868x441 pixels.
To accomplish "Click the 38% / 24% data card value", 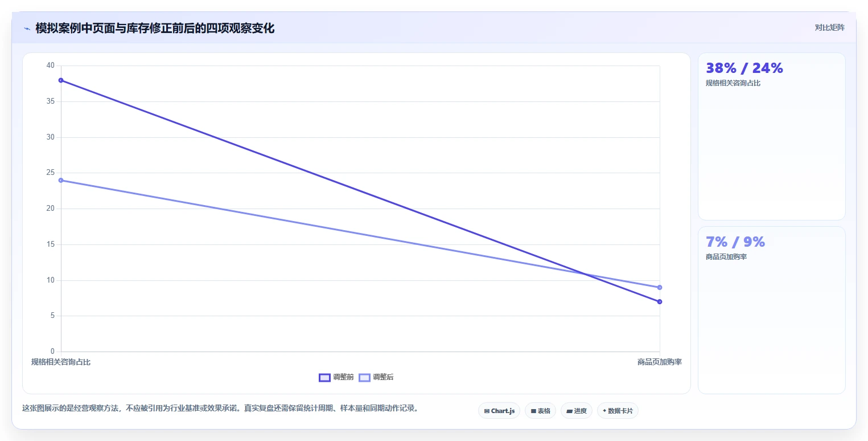I will [x=744, y=68].
